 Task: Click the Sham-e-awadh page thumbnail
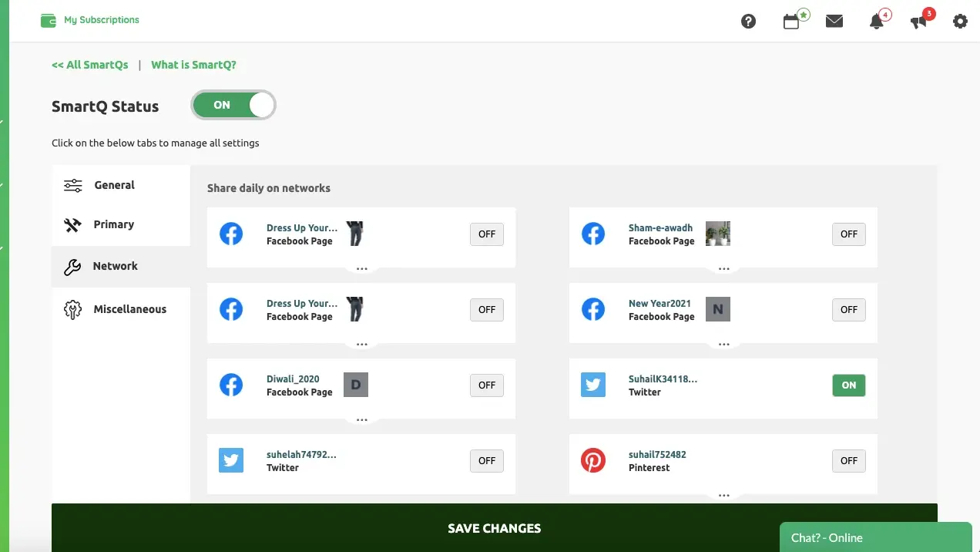tap(718, 234)
